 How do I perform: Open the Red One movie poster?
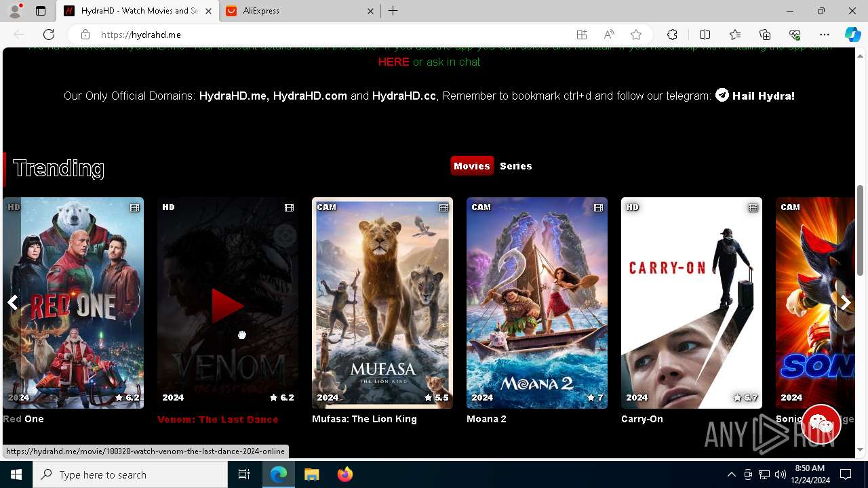(x=73, y=303)
